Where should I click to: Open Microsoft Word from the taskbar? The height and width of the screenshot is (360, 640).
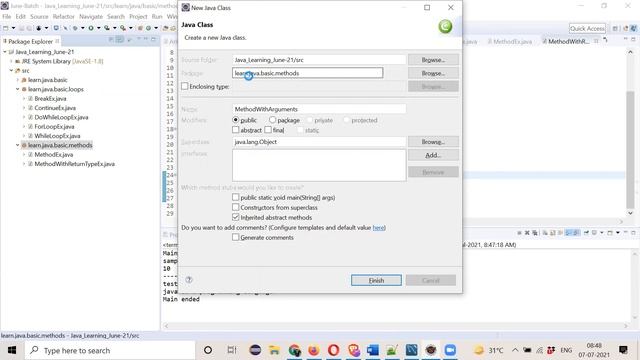point(373,350)
